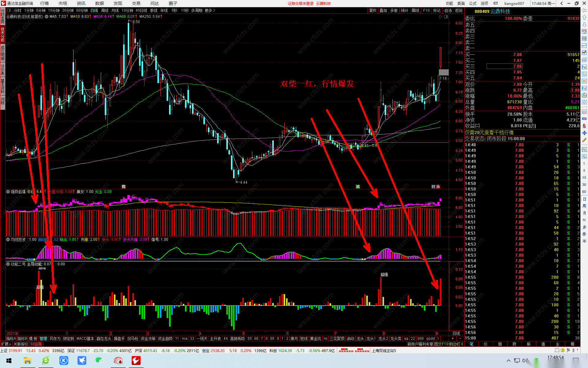Click the mail envelope icon in title bar

(x=496, y=3)
